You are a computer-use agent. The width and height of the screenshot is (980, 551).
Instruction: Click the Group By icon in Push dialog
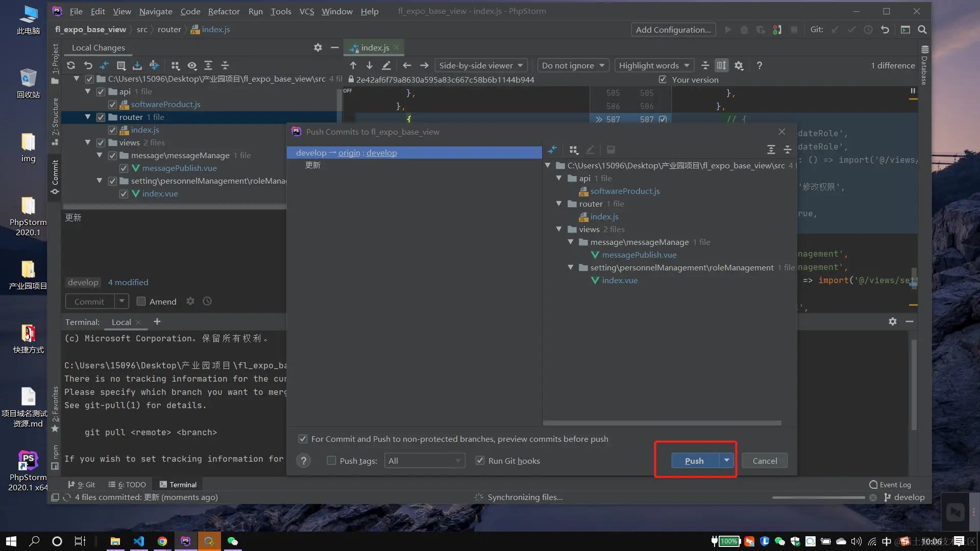pyautogui.click(x=574, y=149)
